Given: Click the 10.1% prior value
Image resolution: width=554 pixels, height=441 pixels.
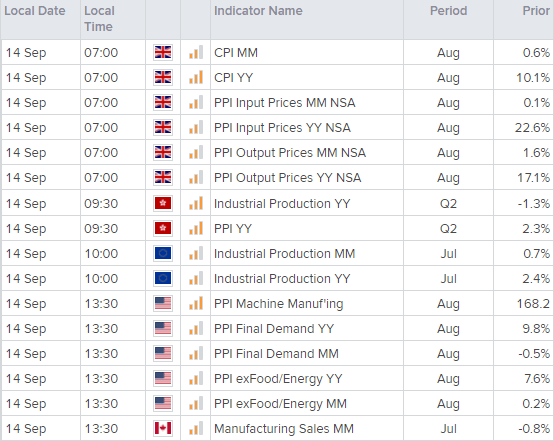Looking at the screenshot, I should [533, 77].
